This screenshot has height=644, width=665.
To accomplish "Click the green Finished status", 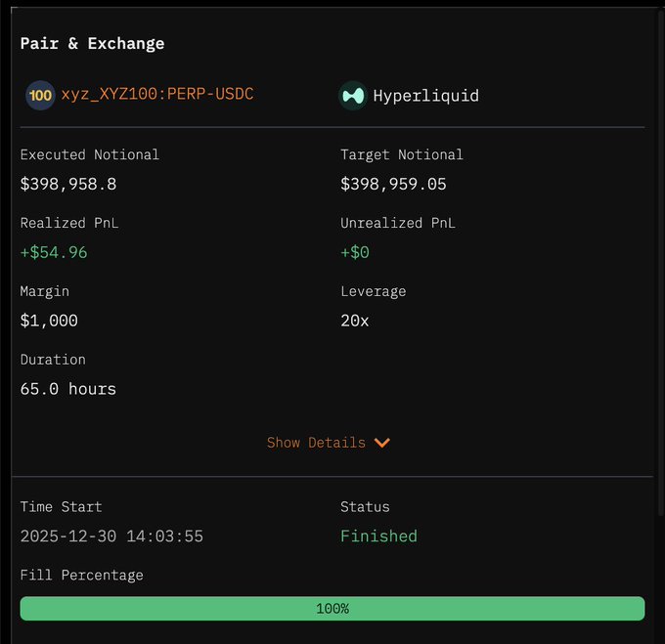I will point(378,537).
